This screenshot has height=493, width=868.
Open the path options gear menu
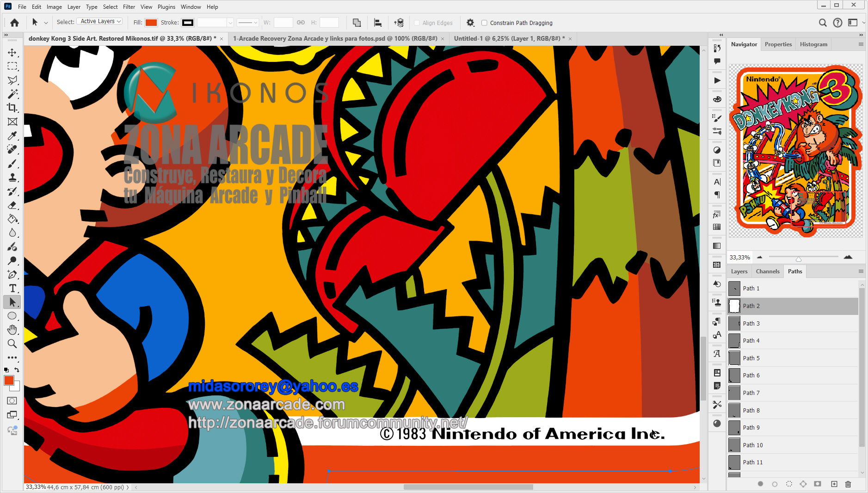click(x=470, y=23)
